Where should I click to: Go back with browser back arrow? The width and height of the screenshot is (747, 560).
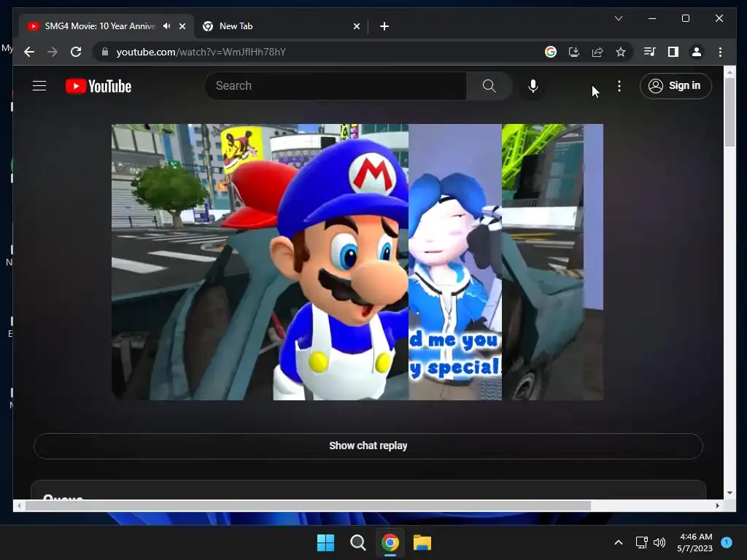click(29, 52)
